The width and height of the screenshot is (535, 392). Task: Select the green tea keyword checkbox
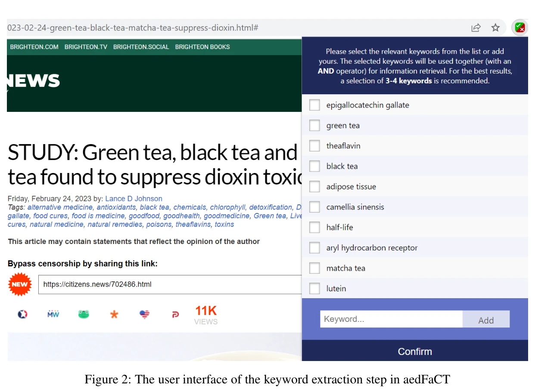pos(315,126)
